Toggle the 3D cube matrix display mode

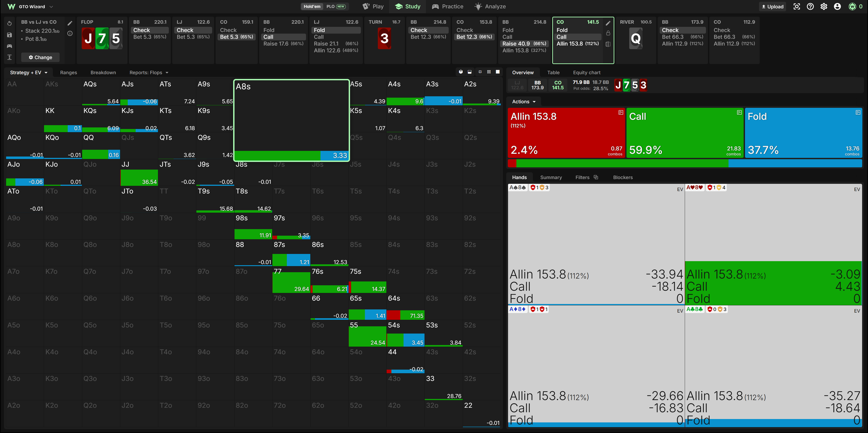coord(461,72)
